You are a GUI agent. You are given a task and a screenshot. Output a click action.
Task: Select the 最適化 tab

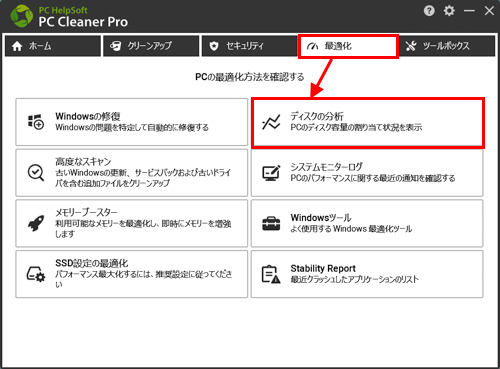pyautogui.click(x=348, y=46)
